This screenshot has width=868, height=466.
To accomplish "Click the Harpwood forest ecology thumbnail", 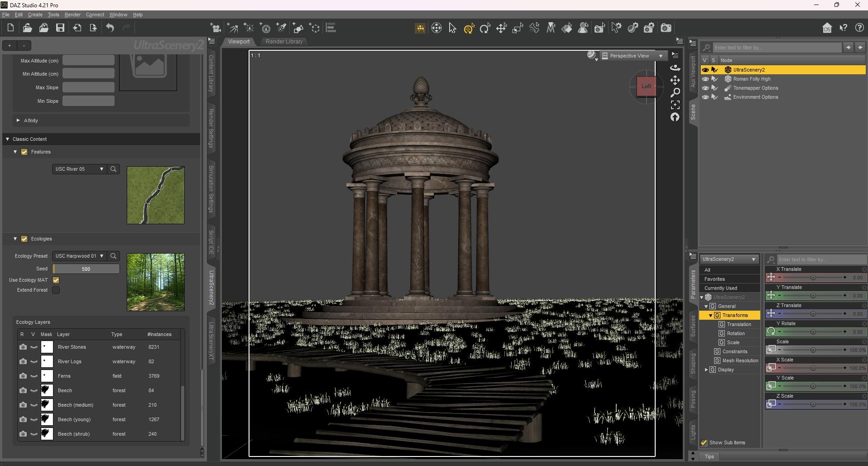I will click(155, 282).
